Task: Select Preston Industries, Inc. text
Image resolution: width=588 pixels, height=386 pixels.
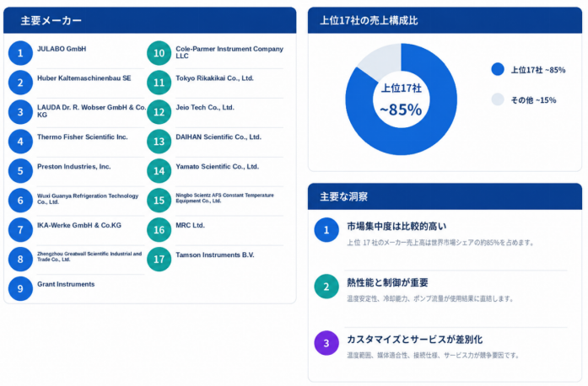Action: 74,167
